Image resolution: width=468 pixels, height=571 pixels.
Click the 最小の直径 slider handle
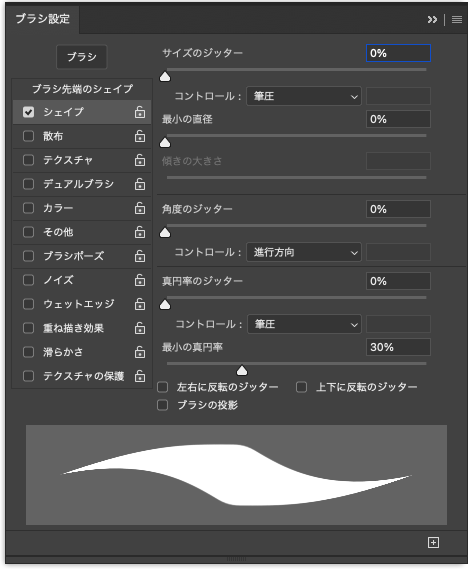point(165,143)
